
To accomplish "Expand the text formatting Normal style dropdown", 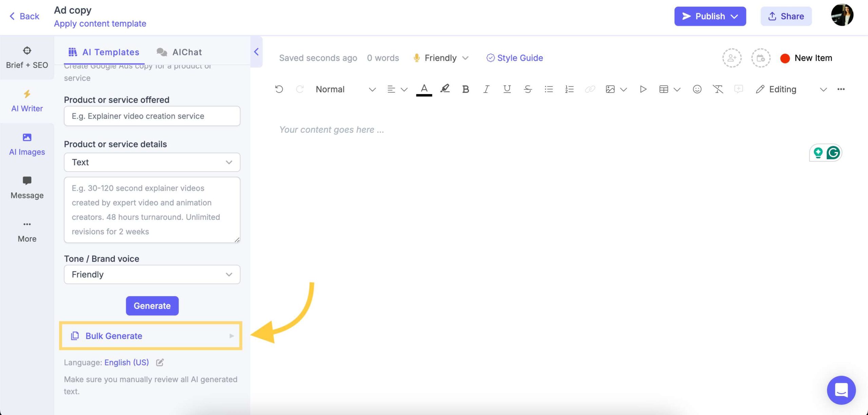I will tap(344, 89).
